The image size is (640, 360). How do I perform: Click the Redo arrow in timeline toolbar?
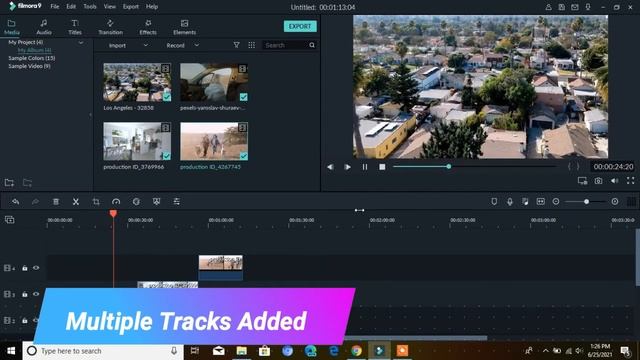[36, 202]
